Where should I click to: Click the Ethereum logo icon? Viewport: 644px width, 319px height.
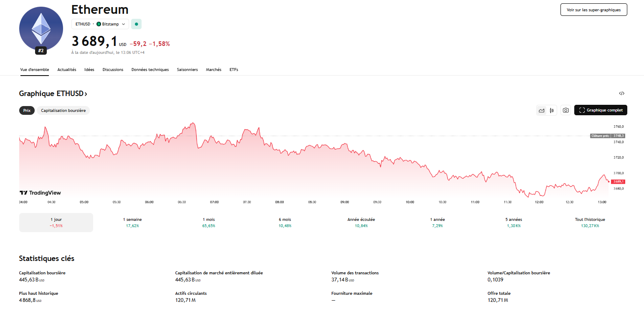tap(41, 28)
